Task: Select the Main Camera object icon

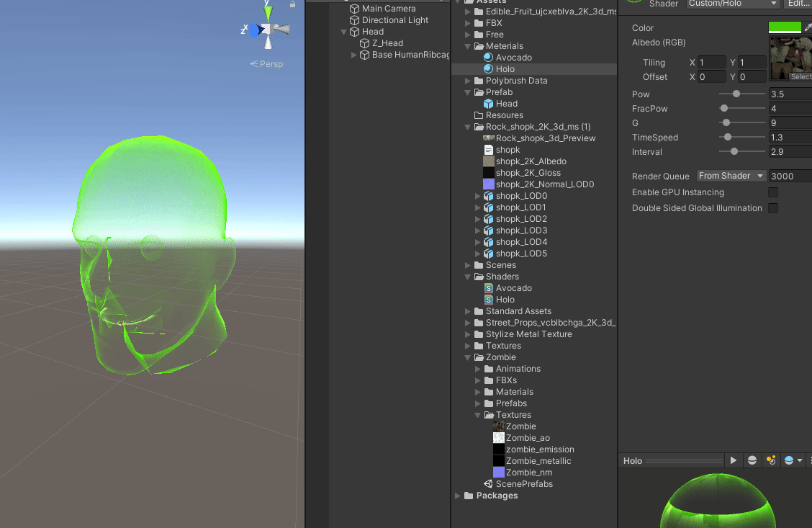Action: (354, 9)
